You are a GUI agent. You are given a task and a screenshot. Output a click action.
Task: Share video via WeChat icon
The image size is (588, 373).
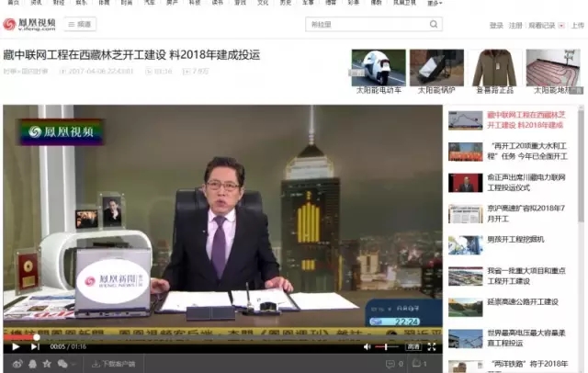pos(62,364)
